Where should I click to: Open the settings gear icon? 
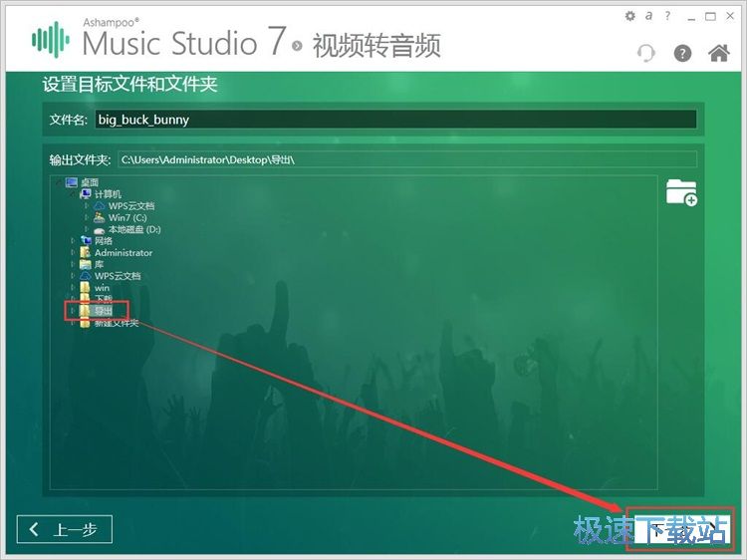click(629, 16)
